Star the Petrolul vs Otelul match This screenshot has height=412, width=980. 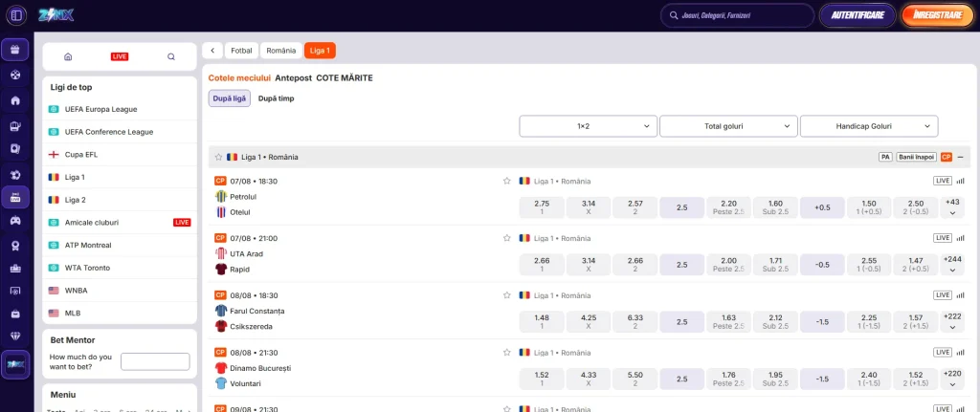click(507, 181)
